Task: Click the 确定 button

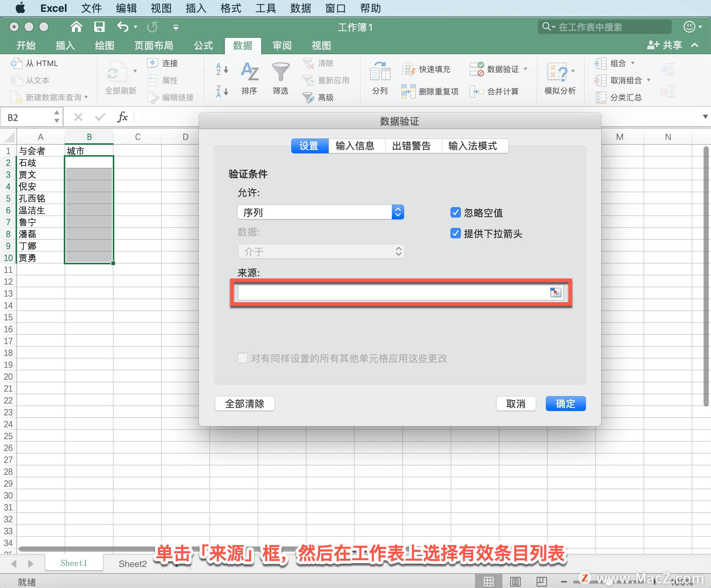Action: click(x=565, y=404)
